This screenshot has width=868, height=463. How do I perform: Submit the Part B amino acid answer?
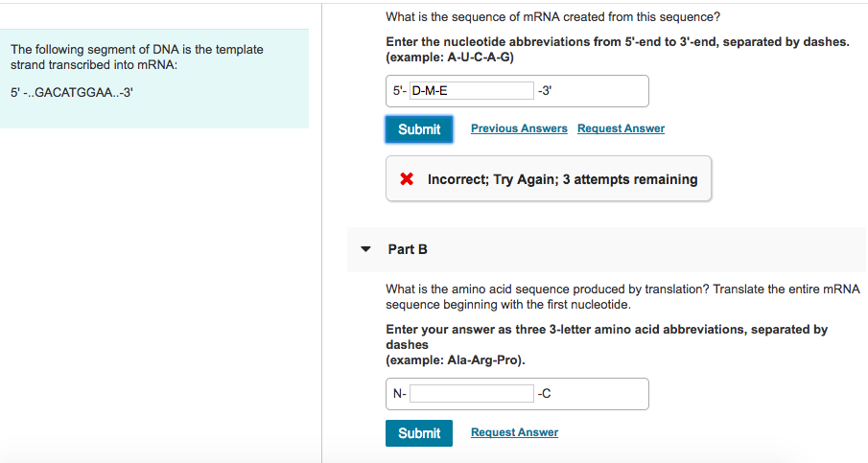419,433
